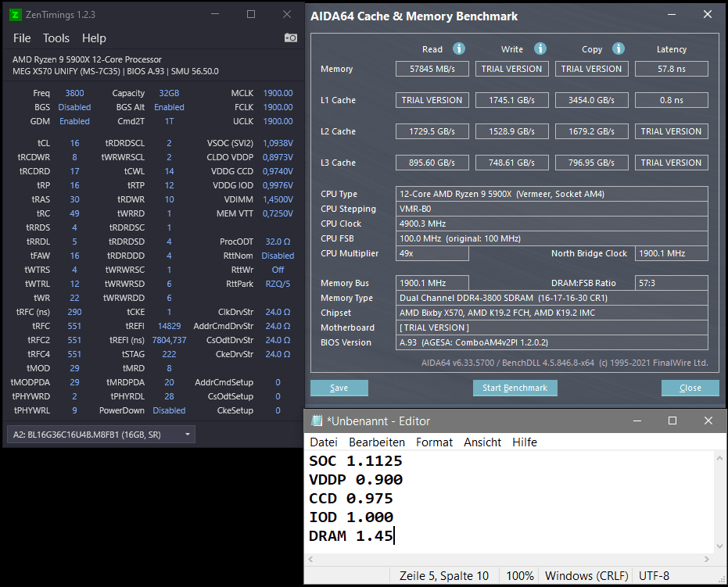Open Ansicht menu in Editor
The image size is (728, 587).
[x=482, y=442]
